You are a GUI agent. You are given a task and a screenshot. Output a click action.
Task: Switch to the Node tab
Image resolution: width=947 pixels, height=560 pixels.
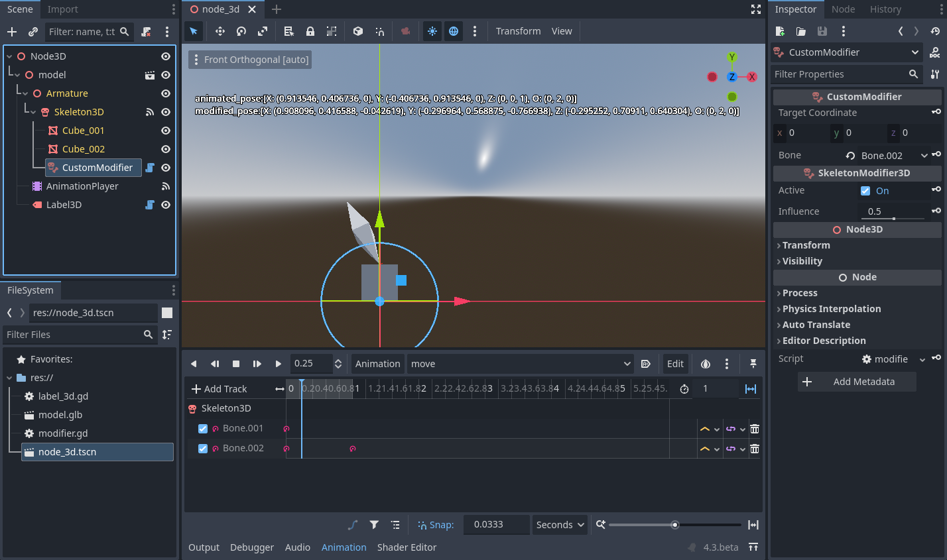click(x=843, y=9)
